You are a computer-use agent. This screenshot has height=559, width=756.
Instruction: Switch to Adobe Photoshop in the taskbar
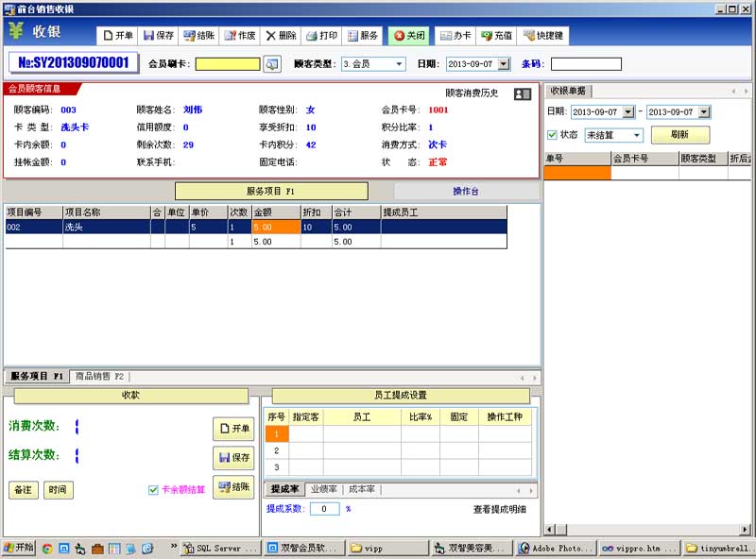556,549
